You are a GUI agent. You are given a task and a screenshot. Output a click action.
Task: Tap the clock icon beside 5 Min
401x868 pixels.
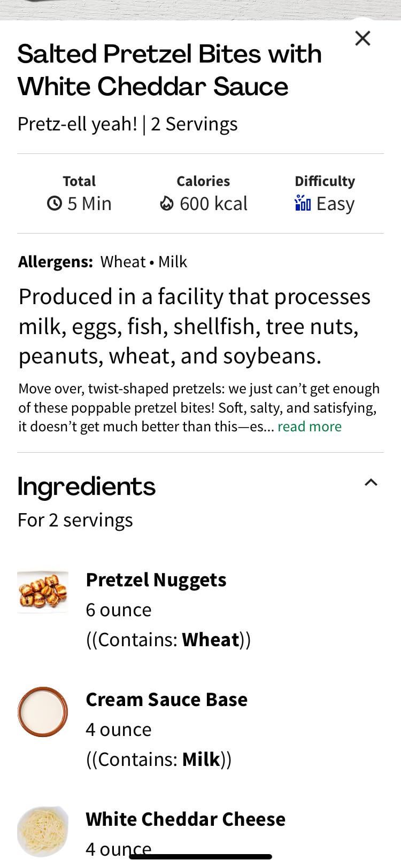tap(55, 204)
